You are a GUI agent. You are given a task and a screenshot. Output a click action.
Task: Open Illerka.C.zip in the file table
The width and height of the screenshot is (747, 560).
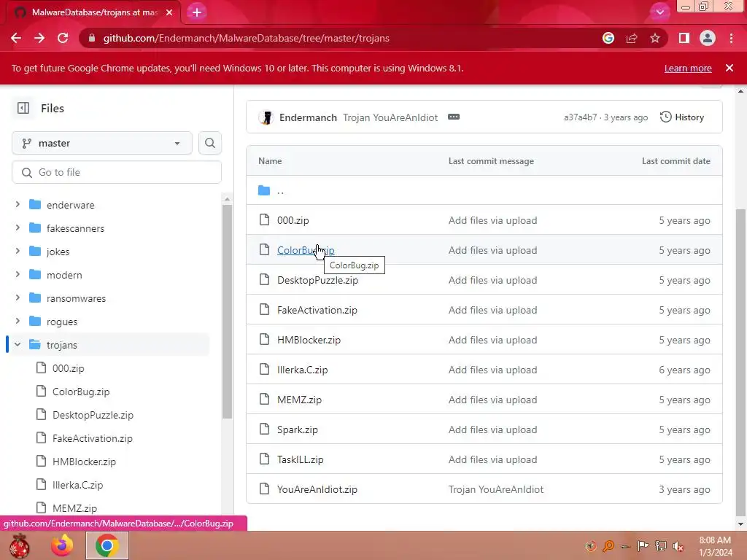[303, 370]
